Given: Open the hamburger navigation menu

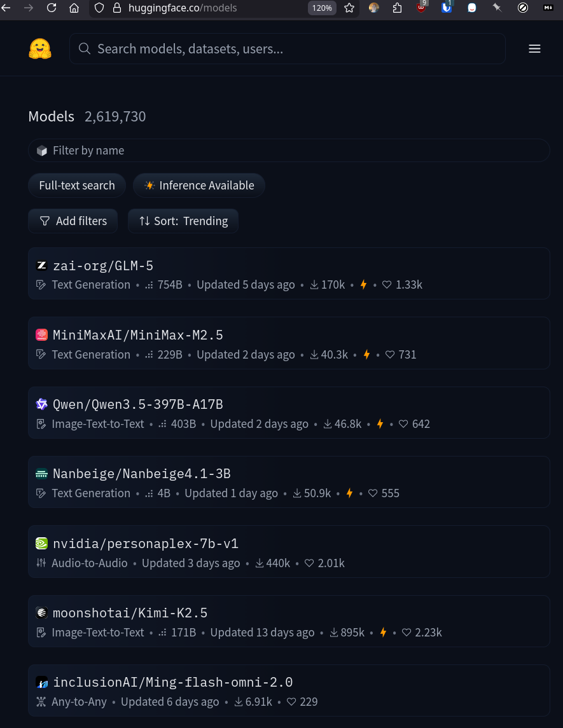Looking at the screenshot, I should pos(534,49).
